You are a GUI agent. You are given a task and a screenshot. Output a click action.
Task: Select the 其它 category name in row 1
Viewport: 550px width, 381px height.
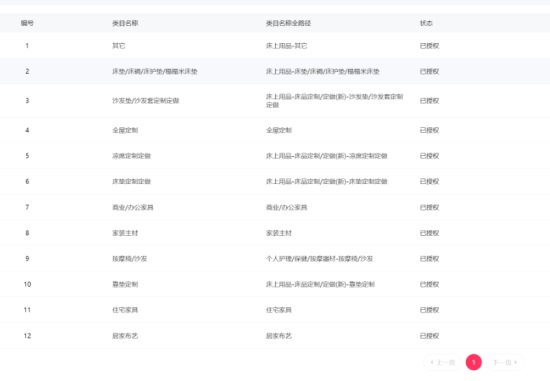pyautogui.click(x=119, y=46)
